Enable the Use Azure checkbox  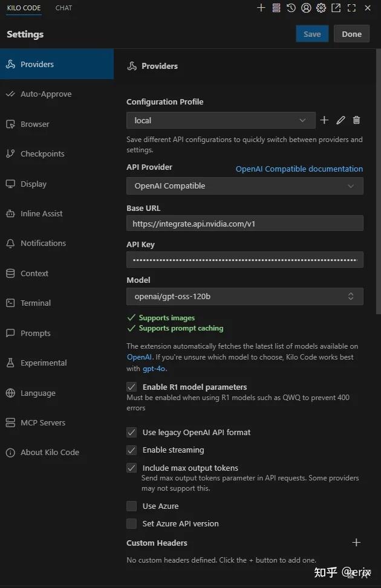point(131,506)
